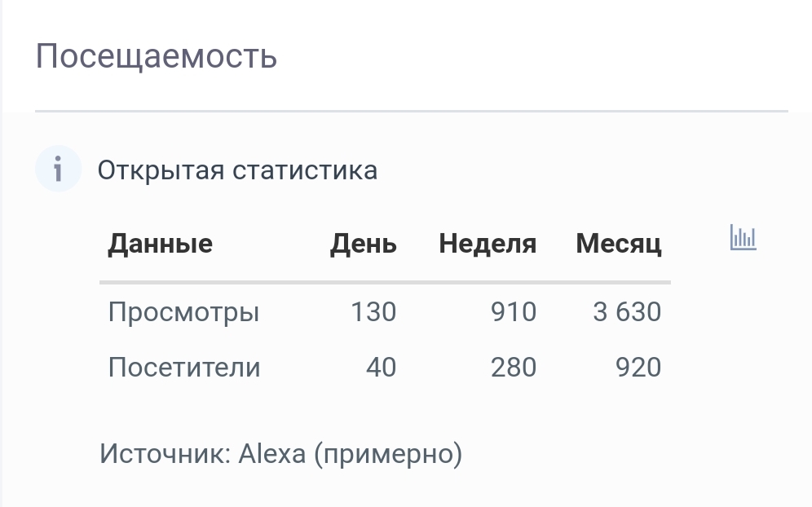Image resolution: width=812 pixels, height=507 pixels.
Task: Click the monthly views value 3 630
Action: click(x=627, y=311)
